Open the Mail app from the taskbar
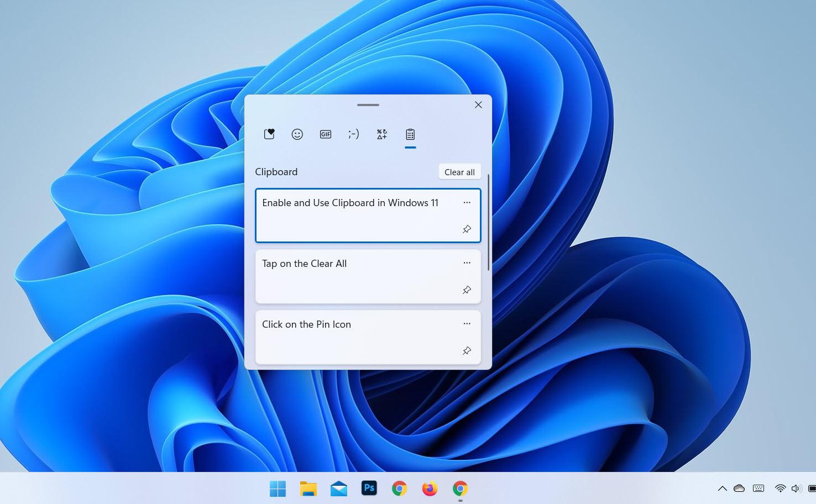 tap(338, 489)
